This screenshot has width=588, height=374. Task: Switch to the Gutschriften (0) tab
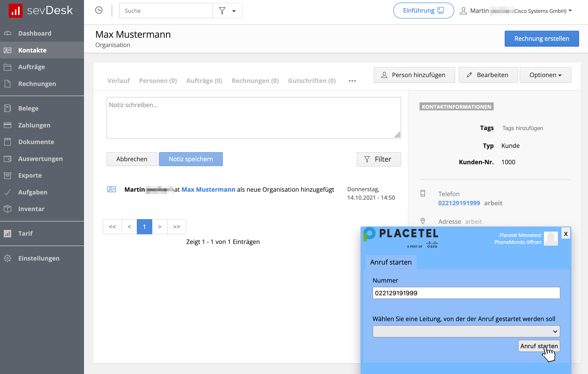[312, 81]
